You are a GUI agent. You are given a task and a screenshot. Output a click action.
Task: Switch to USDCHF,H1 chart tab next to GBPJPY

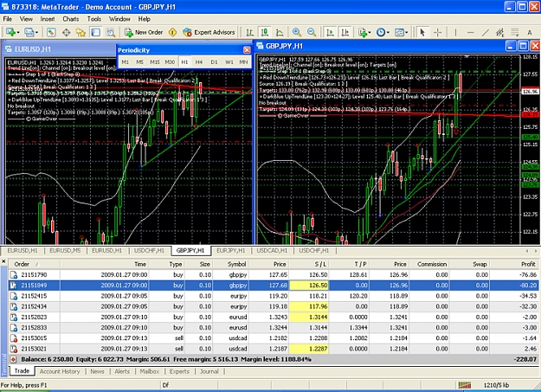(149, 251)
